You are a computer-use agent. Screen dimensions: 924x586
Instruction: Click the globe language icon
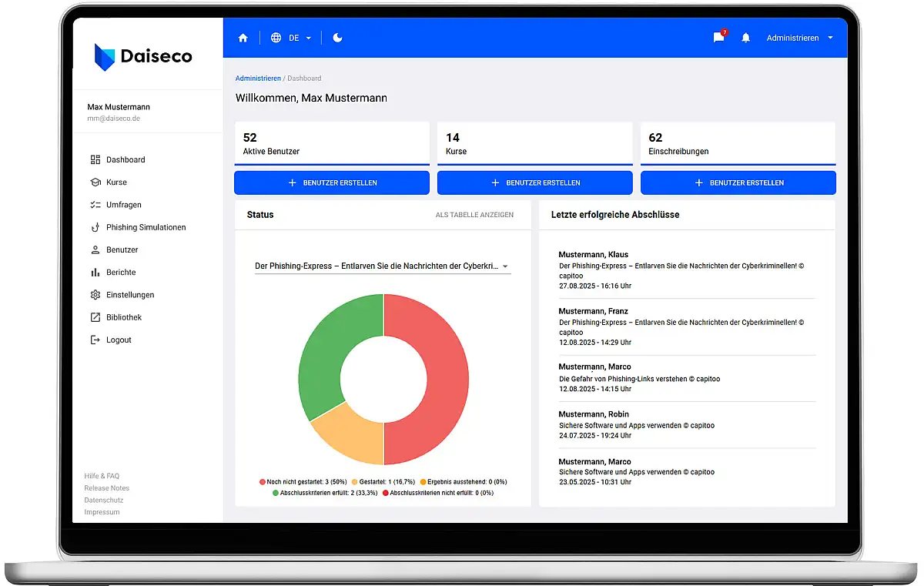click(x=276, y=38)
